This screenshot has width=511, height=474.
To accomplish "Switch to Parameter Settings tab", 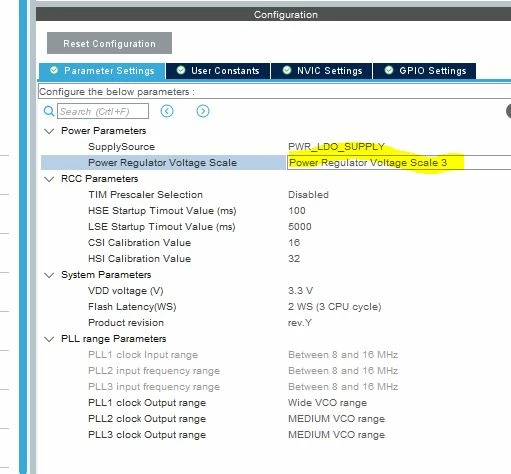I will [102, 71].
